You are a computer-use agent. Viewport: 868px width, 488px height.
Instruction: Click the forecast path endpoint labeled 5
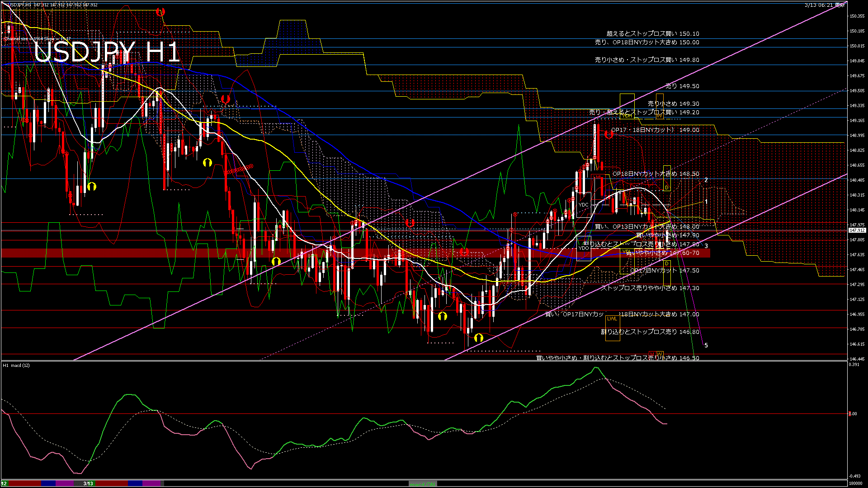point(706,345)
